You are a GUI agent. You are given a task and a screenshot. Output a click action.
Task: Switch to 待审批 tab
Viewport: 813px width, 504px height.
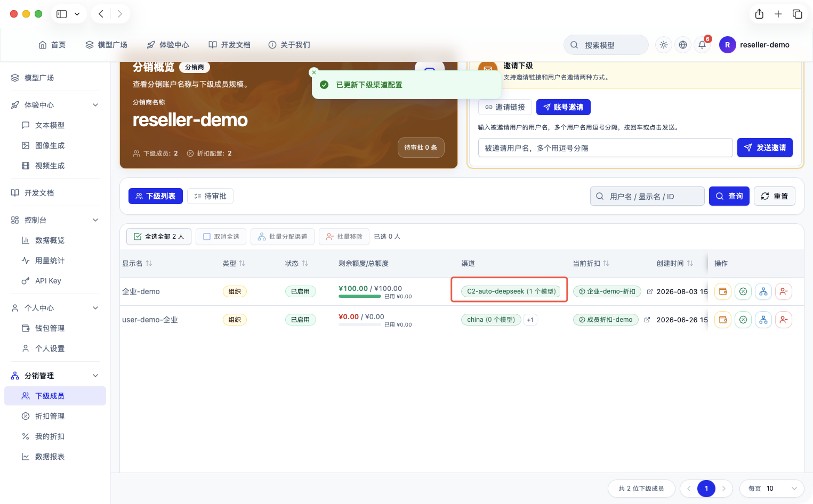[210, 196]
